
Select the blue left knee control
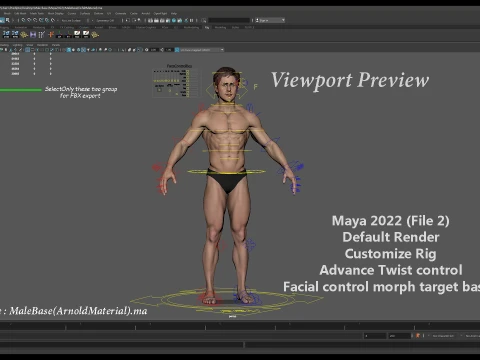[x=250, y=245]
